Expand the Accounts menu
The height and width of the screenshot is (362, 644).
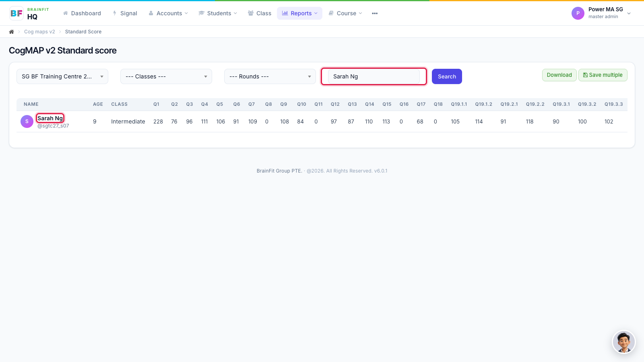[x=168, y=13]
